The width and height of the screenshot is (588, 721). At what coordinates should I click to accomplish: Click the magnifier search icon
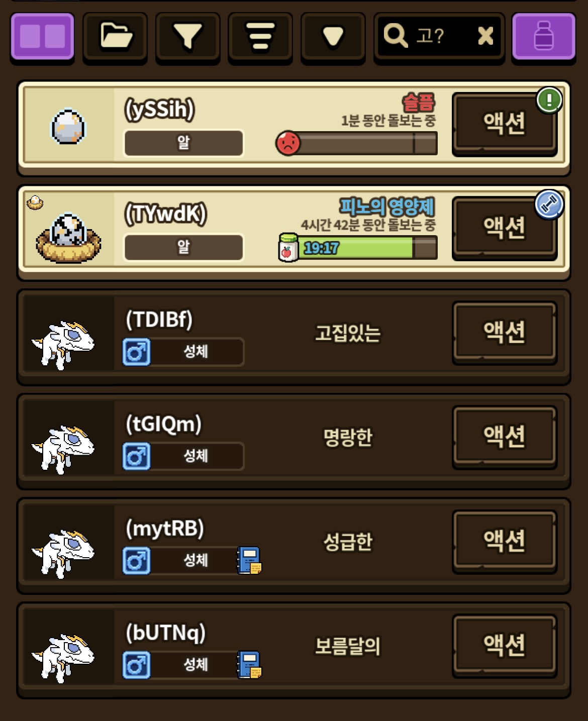[396, 36]
